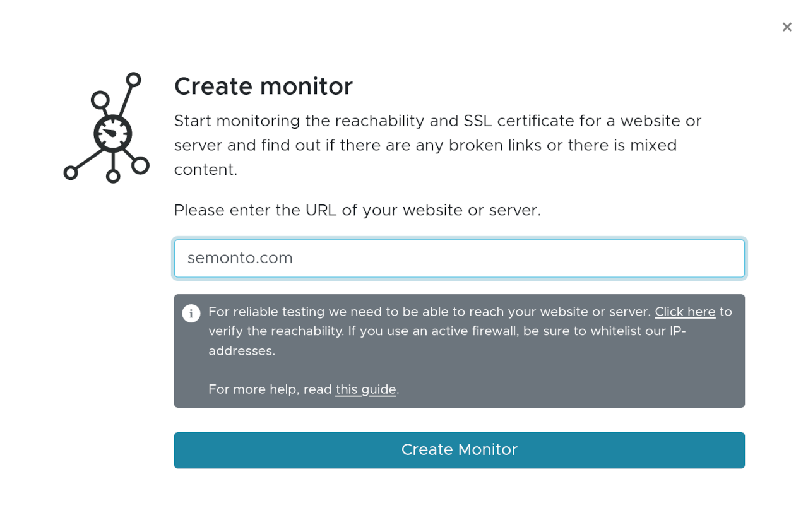
Task: Click the network monitor logo icon
Action: (106, 127)
